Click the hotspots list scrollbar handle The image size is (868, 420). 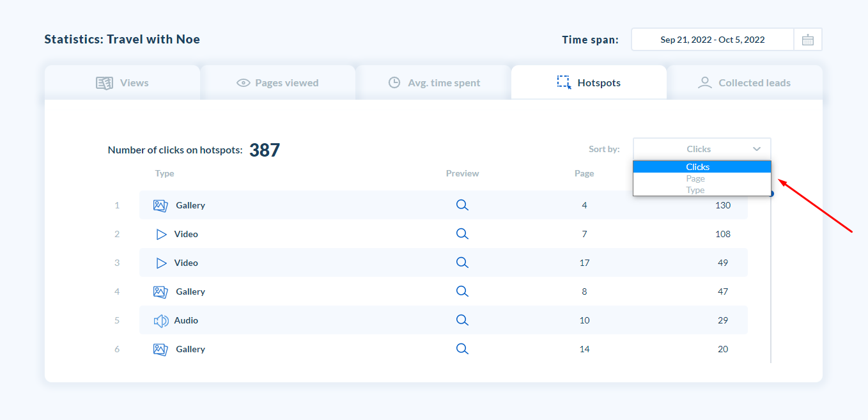(x=771, y=194)
